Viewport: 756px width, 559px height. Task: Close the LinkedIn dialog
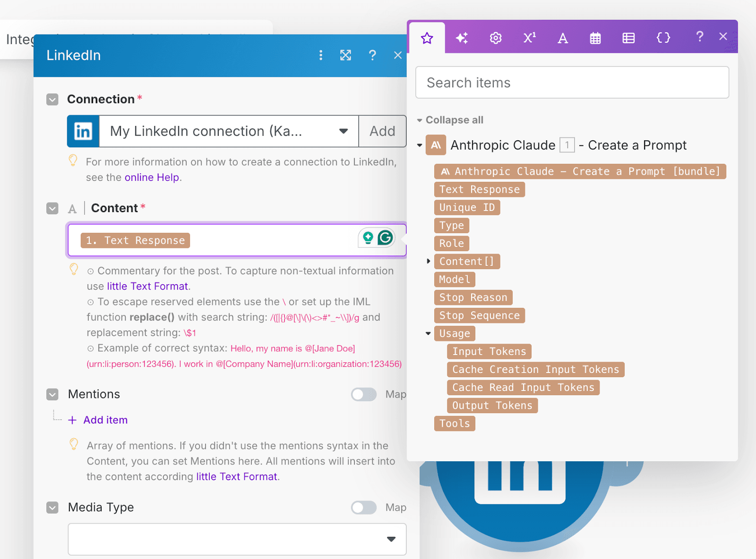(x=398, y=55)
